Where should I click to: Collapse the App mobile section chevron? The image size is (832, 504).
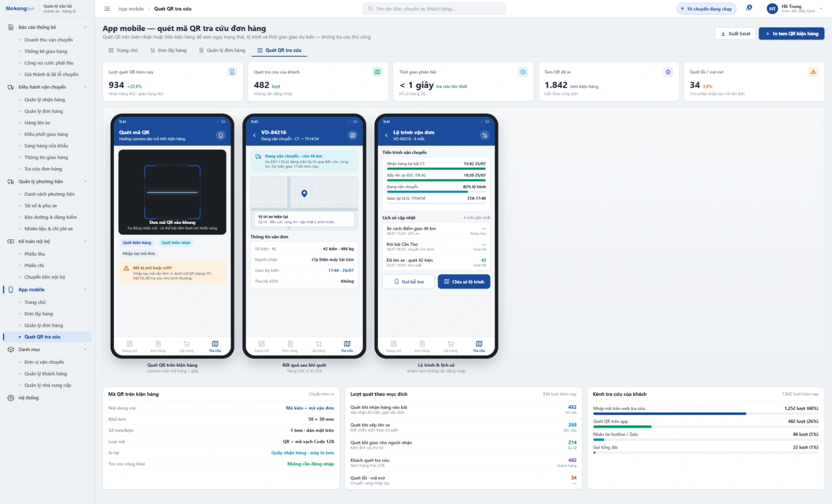point(85,290)
